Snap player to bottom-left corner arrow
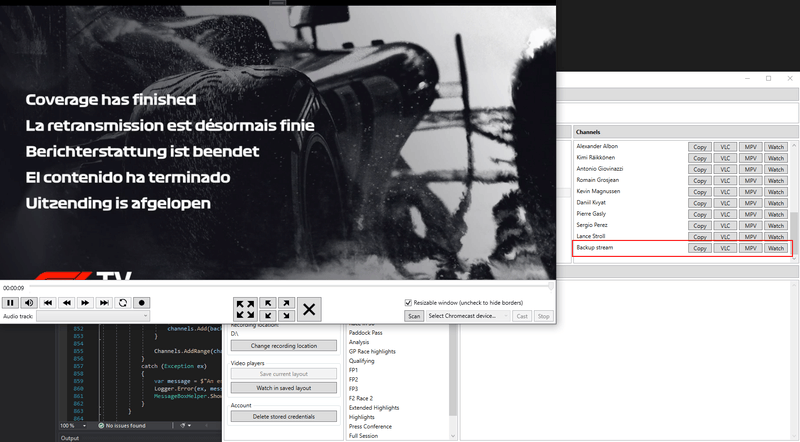 (268, 315)
